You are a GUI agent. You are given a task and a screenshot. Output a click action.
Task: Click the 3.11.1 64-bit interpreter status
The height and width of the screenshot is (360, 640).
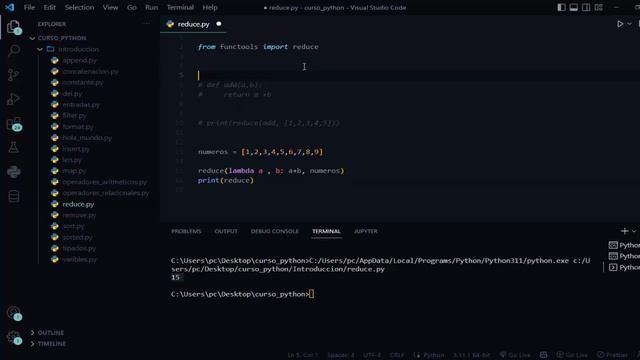coord(471,355)
